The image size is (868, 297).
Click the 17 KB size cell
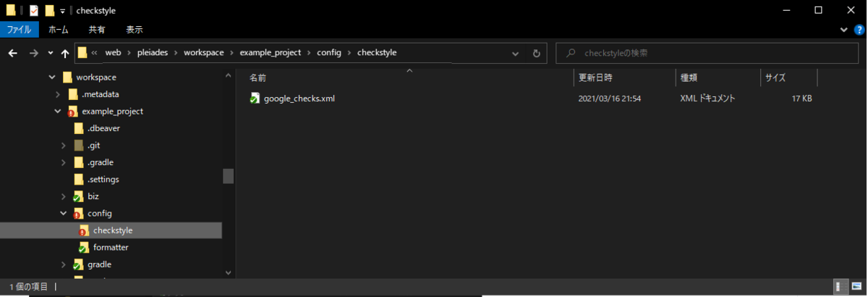pyautogui.click(x=801, y=98)
